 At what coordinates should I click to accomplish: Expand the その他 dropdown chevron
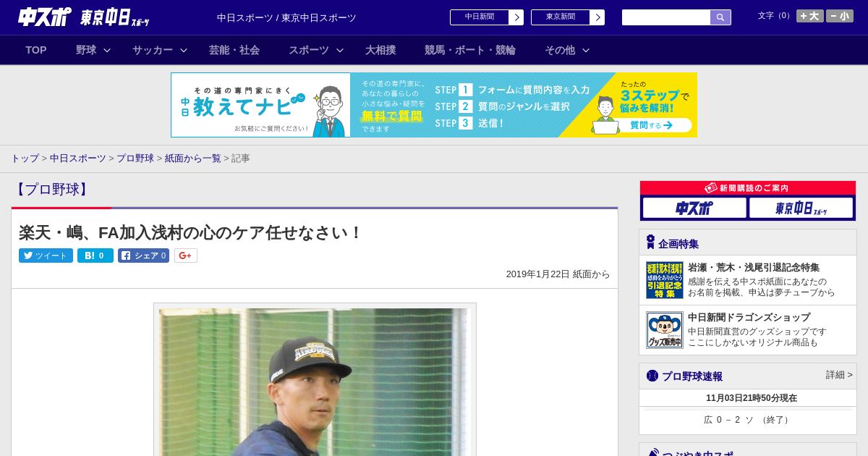click(x=586, y=50)
